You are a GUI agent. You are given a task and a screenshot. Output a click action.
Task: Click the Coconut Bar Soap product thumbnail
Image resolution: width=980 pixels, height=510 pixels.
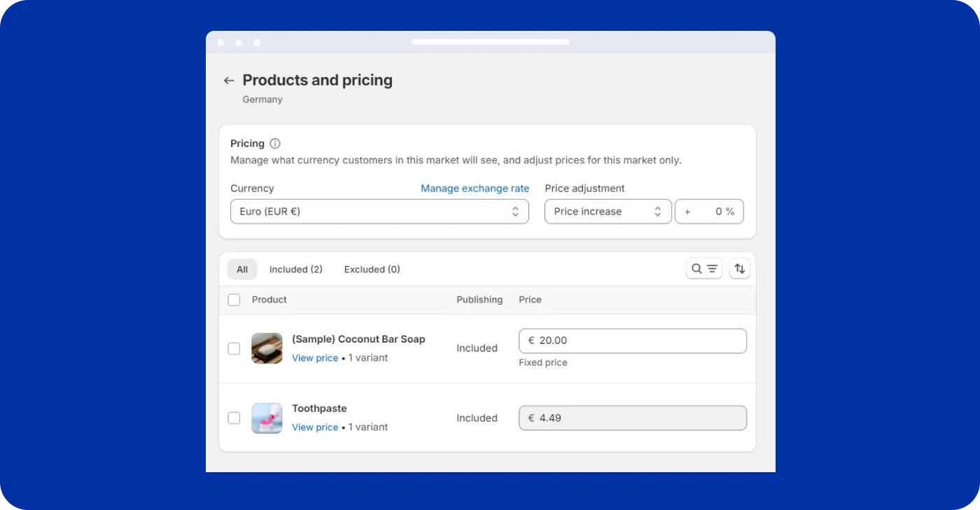pyautogui.click(x=267, y=348)
